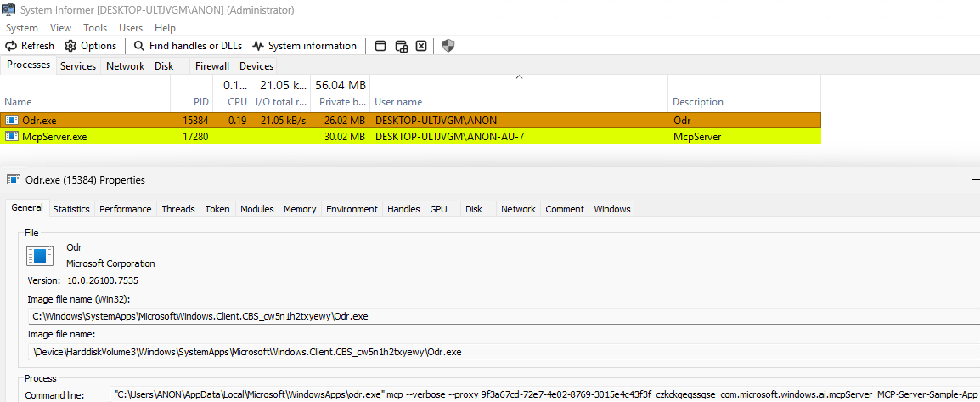Select the Processes tab
This screenshot has height=402, width=980.
coord(29,65)
